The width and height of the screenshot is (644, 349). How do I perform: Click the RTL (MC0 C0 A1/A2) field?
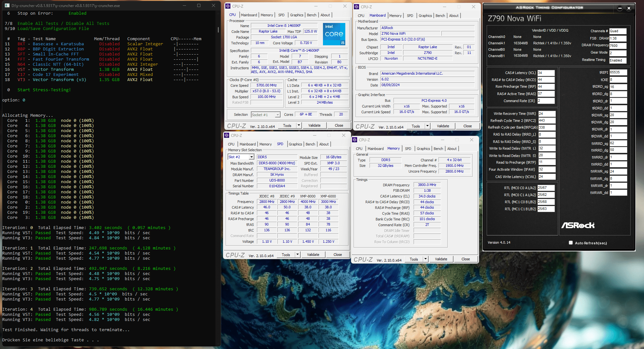546,188
